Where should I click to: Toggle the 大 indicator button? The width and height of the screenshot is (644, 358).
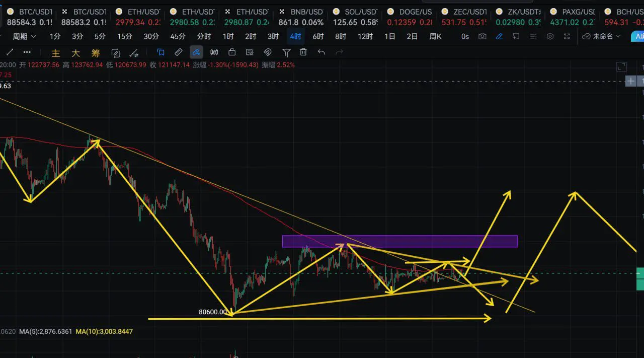click(75, 53)
